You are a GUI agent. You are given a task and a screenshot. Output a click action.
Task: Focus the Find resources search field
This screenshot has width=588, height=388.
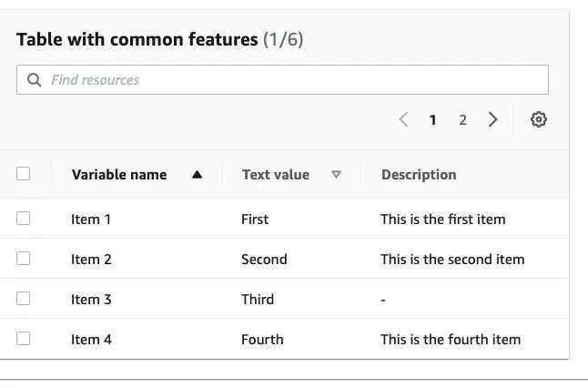(291, 80)
